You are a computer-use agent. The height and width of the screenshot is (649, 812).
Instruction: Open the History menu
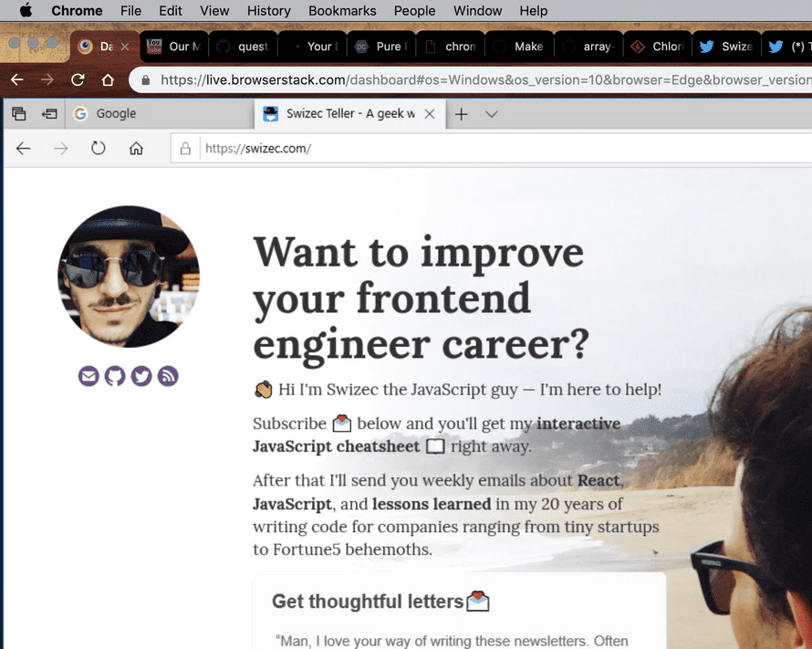point(268,11)
